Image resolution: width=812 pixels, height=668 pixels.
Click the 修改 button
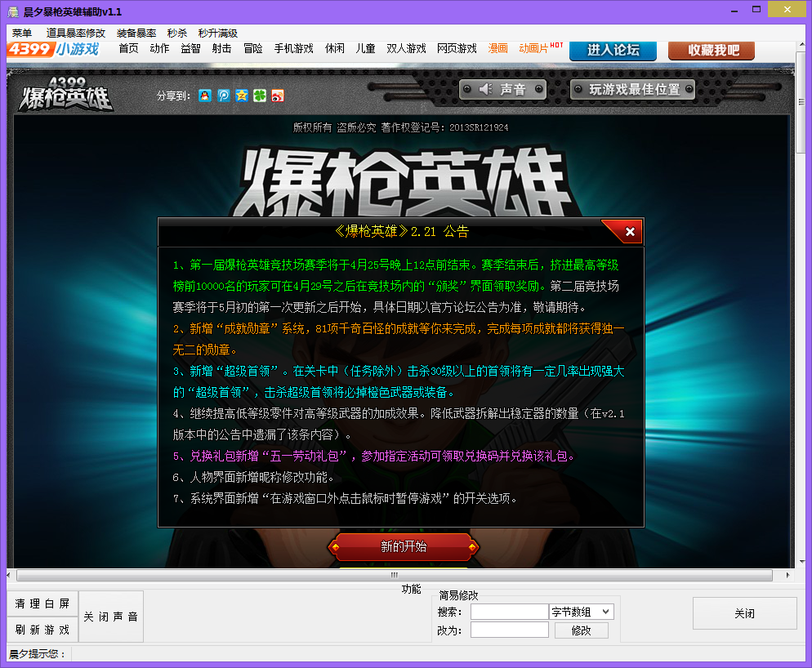pyautogui.click(x=581, y=630)
